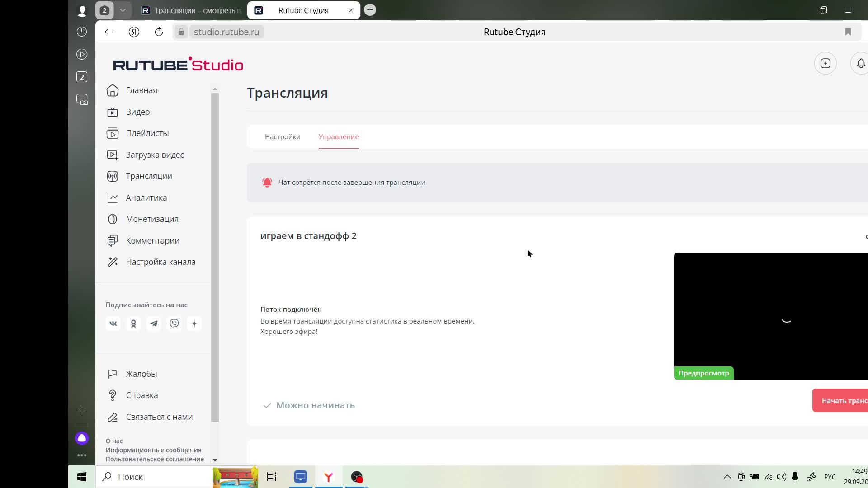Image resolution: width=868 pixels, height=488 pixels.
Task: Open the Windows Start menu
Action: click(x=82, y=477)
